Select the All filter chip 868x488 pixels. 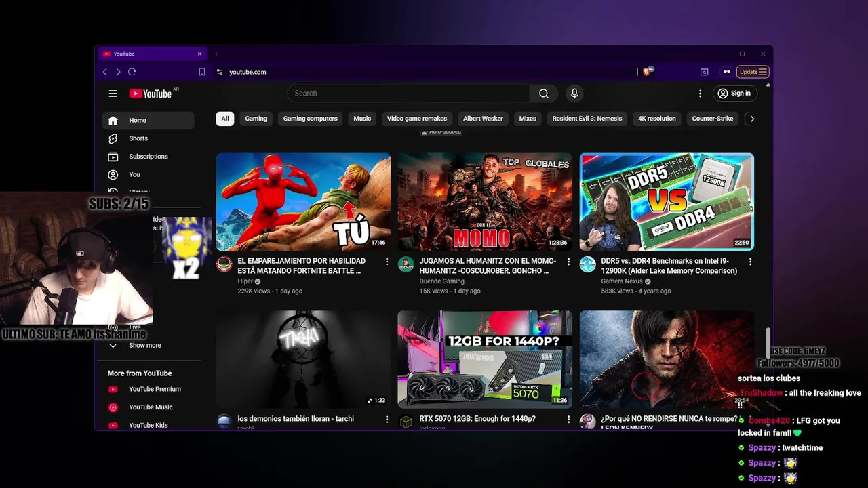[x=225, y=119]
